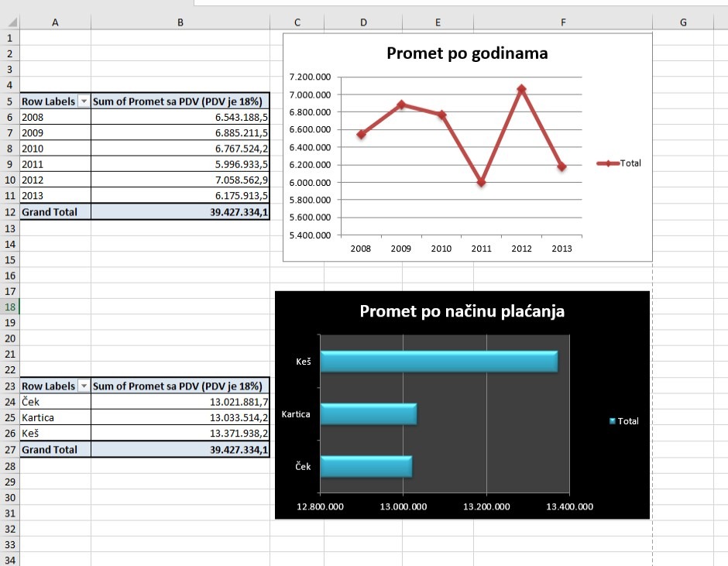Select column B header
The width and height of the screenshot is (728, 566).
coord(180,22)
